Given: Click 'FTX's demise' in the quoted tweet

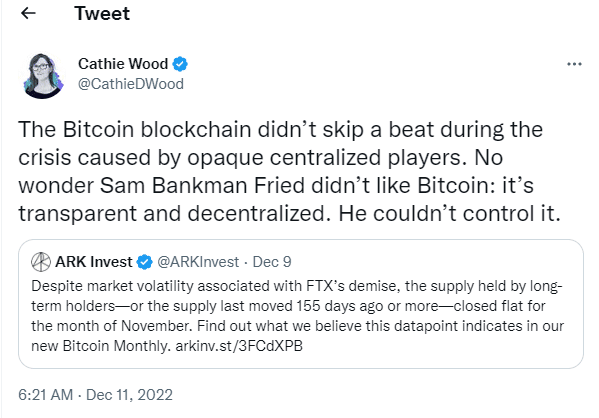Looking at the screenshot, I should coord(353,286).
